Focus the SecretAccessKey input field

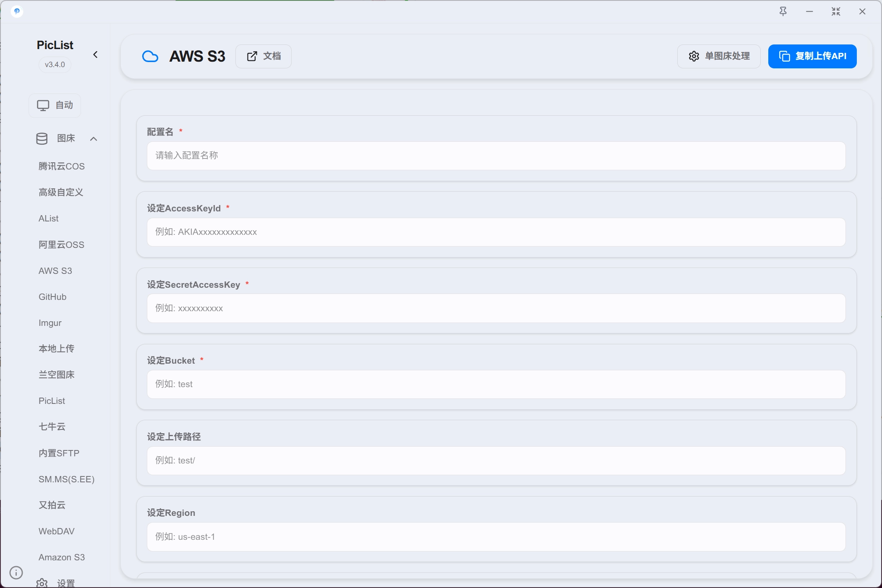pos(496,308)
